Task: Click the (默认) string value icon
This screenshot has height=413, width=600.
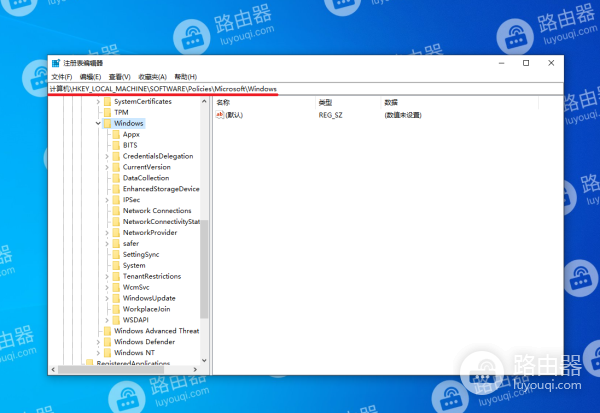Action: [220, 115]
